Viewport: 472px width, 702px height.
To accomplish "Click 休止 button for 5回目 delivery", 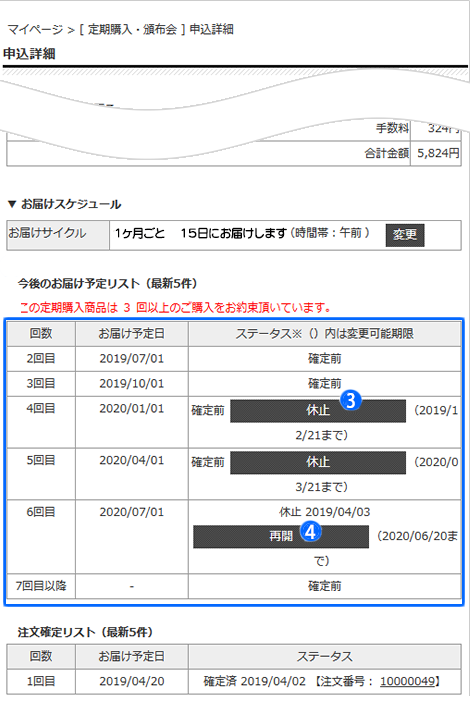I will pyautogui.click(x=318, y=462).
